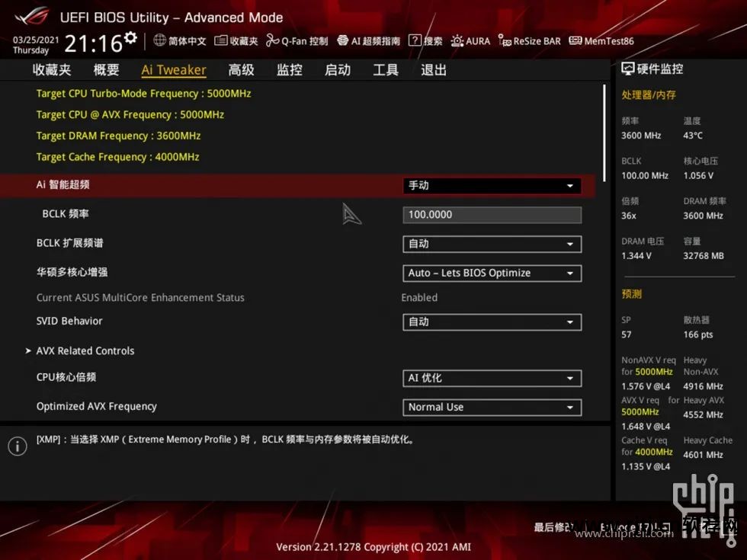Click the SVID Behavior label
The image size is (747, 560).
coord(69,321)
